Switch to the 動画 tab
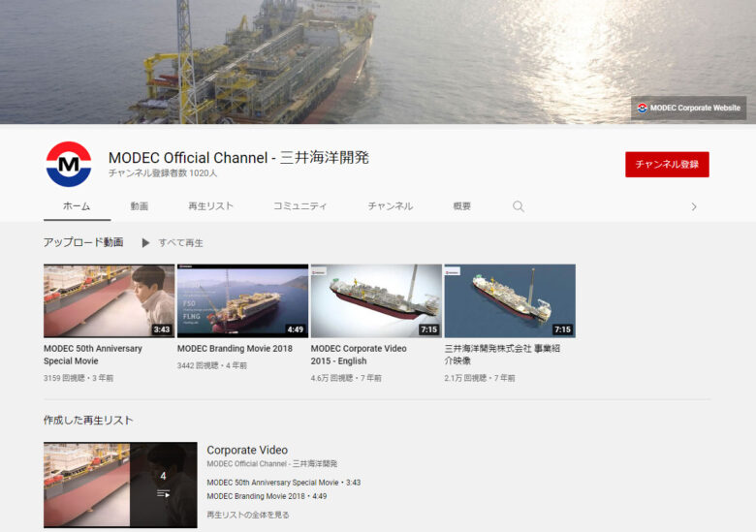 [140, 206]
